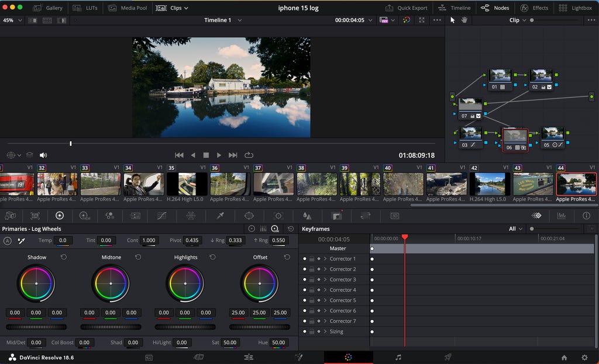The width and height of the screenshot is (599, 364).
Task: Select the Qualifier eyedropper tool
Action: [221, 216]
